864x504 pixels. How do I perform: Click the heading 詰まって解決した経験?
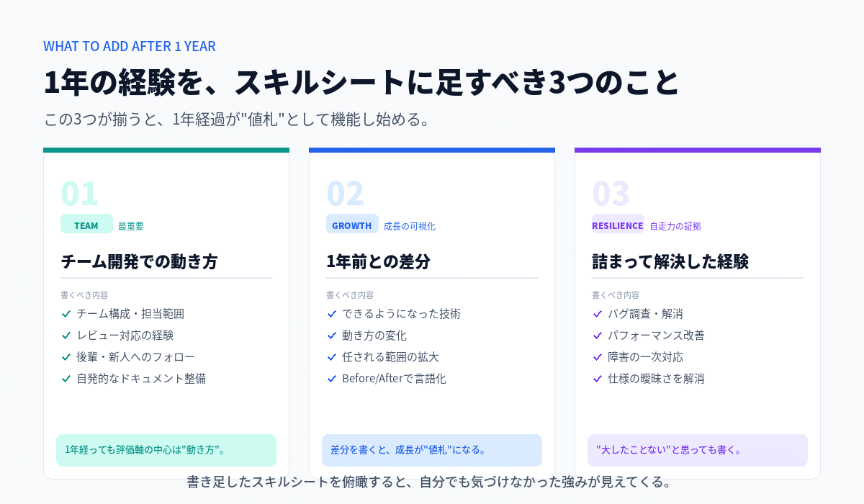click(670, 261)
